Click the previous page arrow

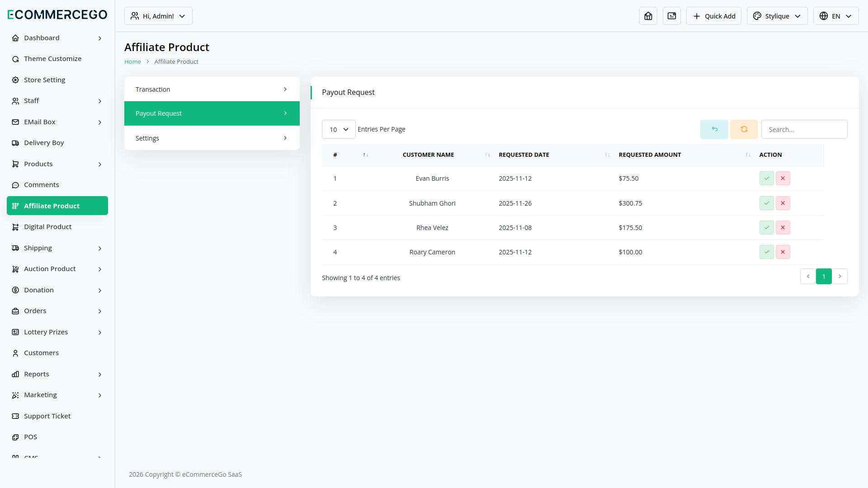(808, 277)
